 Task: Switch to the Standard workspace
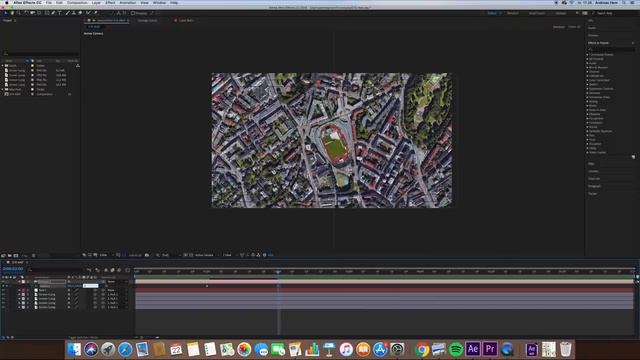[513, 13]
